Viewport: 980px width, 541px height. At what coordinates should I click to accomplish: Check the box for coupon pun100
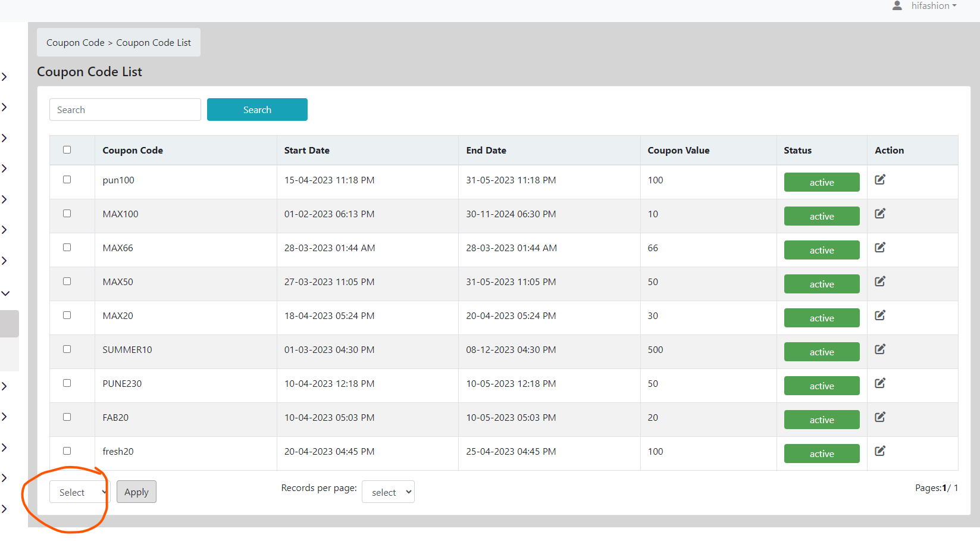(67, 179)
